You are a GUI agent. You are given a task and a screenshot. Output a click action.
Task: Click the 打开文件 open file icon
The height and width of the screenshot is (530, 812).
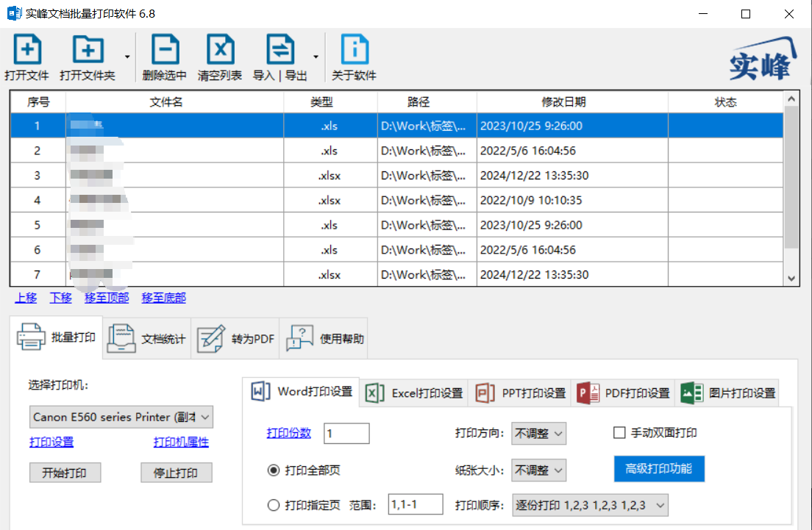tap(27, 50)
